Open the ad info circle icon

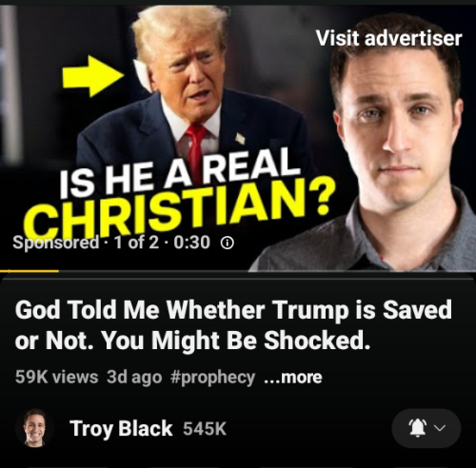click(x=228, y=244)
